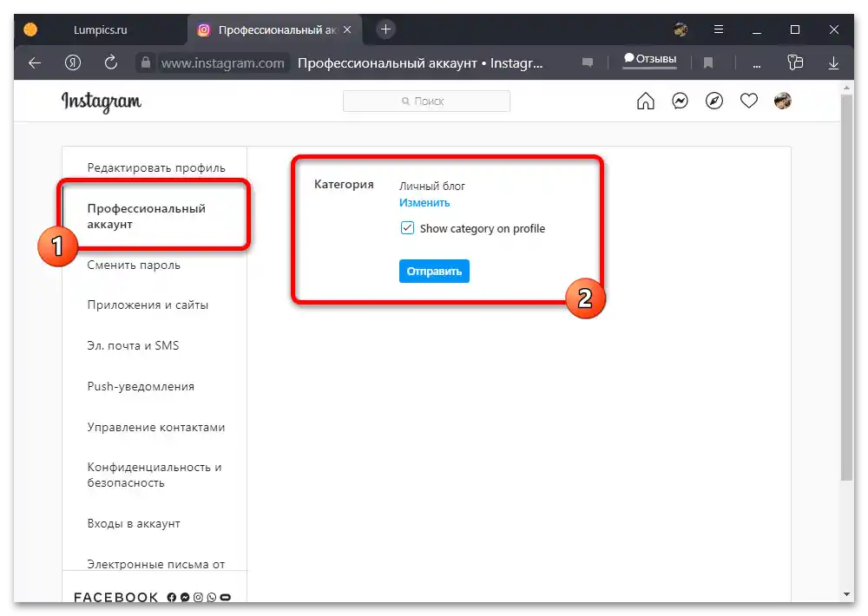This screenshot has width=868, height=616.
Task: Open Электронные письма от section
Action: pyautogui.click(x=156, y=564)
